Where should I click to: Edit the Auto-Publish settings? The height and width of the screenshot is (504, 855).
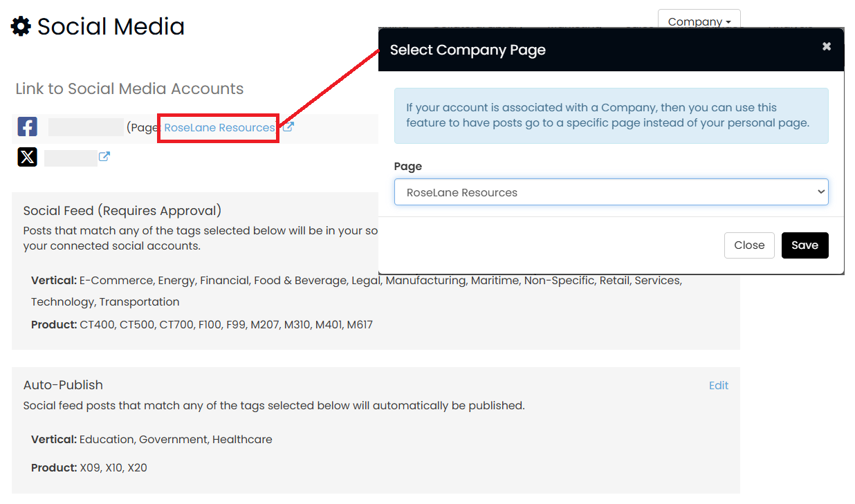click(719, 386)
